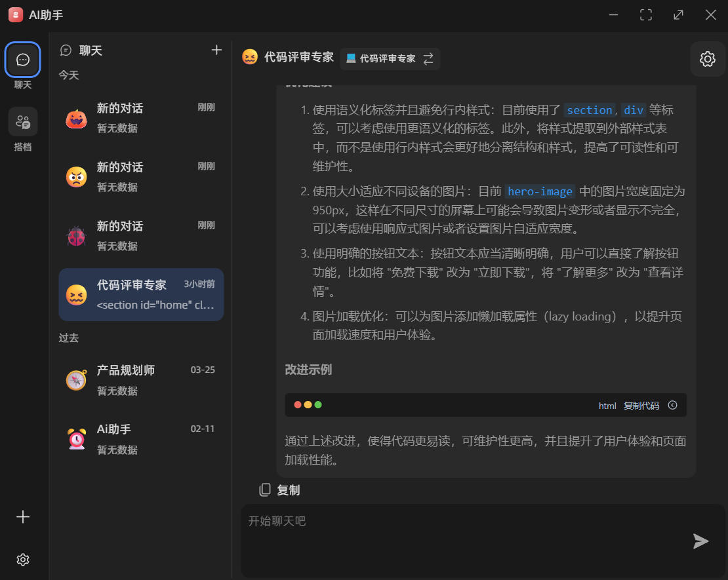Select the 聊天 chat bubble icon in sidebar

click(x=22, y=60)
